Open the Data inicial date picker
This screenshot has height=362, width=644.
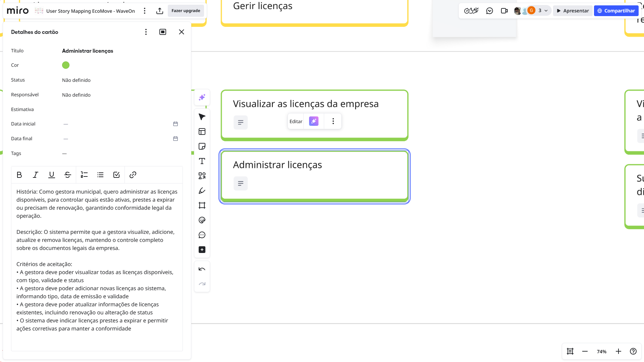pos(176,124)
